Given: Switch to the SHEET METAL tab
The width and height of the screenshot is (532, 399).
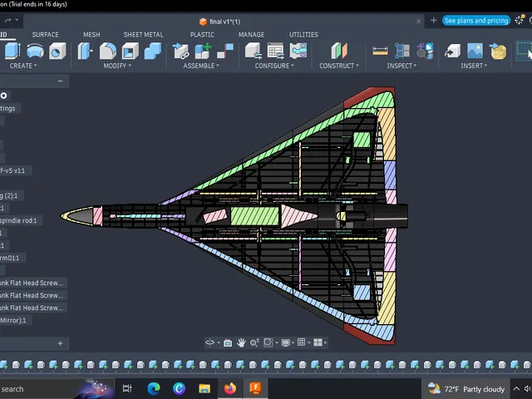Looking at the screenshot, I should [143, 35].
